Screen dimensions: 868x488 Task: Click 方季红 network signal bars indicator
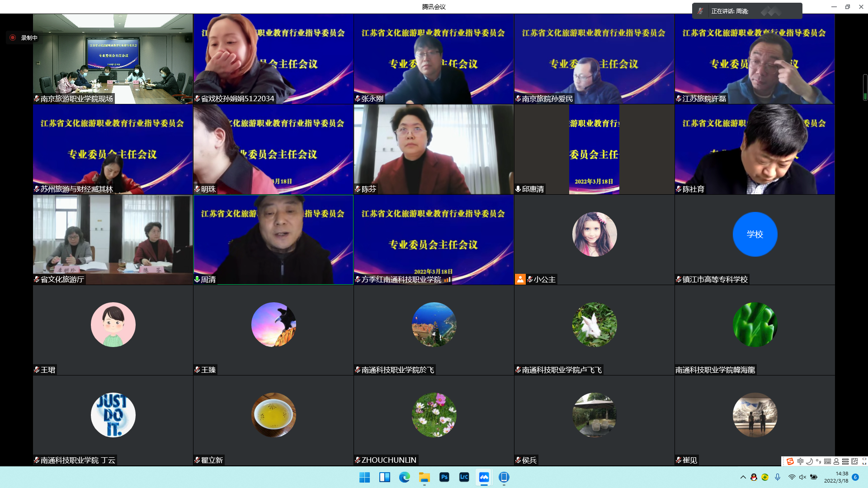[x=447, y=280]
